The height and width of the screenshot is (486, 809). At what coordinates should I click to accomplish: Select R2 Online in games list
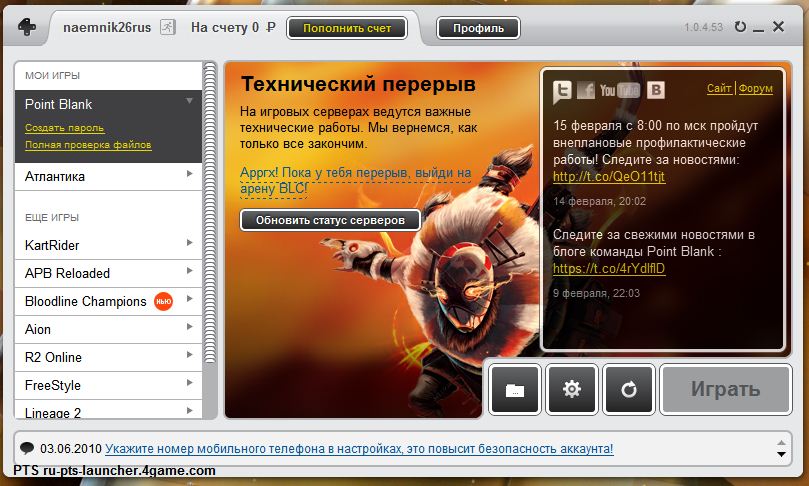108,357
